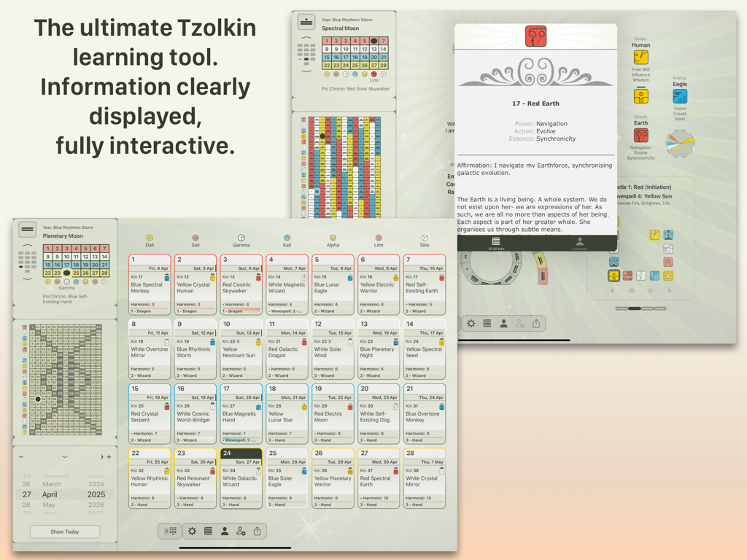This screenshot has width=747, height=560.
Task: Tap the share icon in the bottom toolbar
Action: pyautogui.click(x=257, y=531)
